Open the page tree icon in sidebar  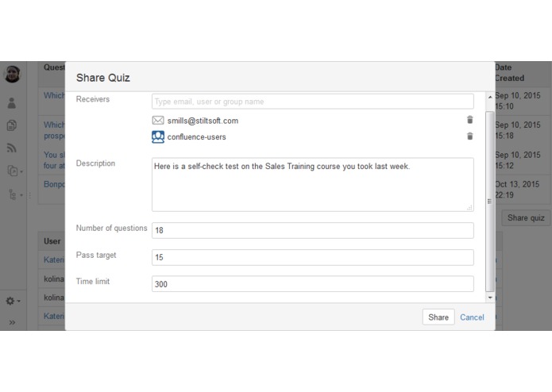pyautogui.click(x=15, y=194)
